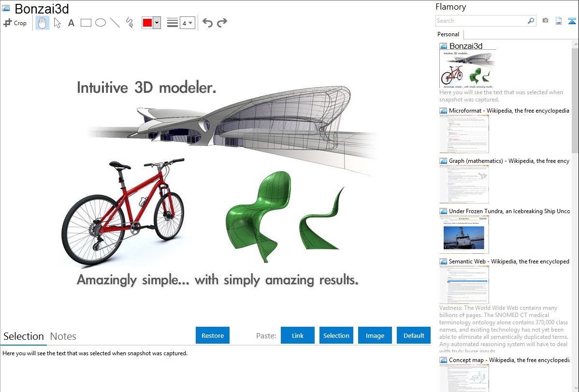
Task: Click the red color swatch
Action: [147, 23]
